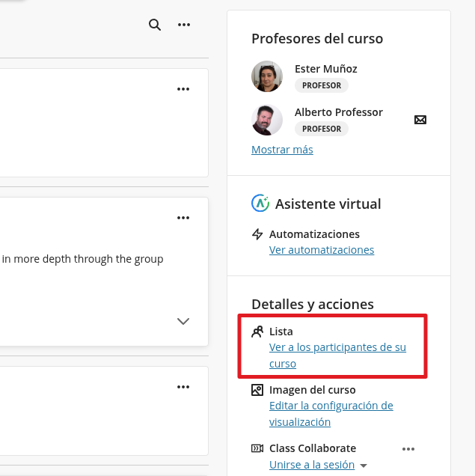Click the Asistente virtual logo icon

(x=260, y=203)
